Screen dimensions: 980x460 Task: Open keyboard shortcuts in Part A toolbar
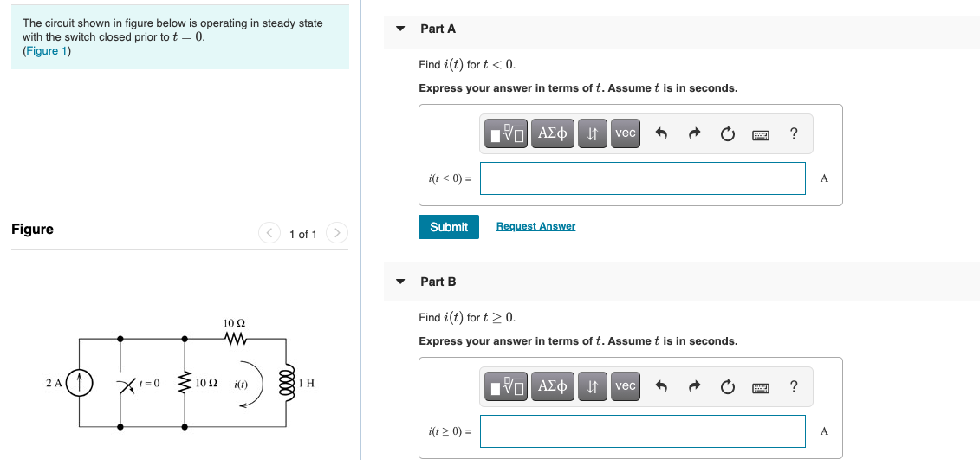click(761, 134)
